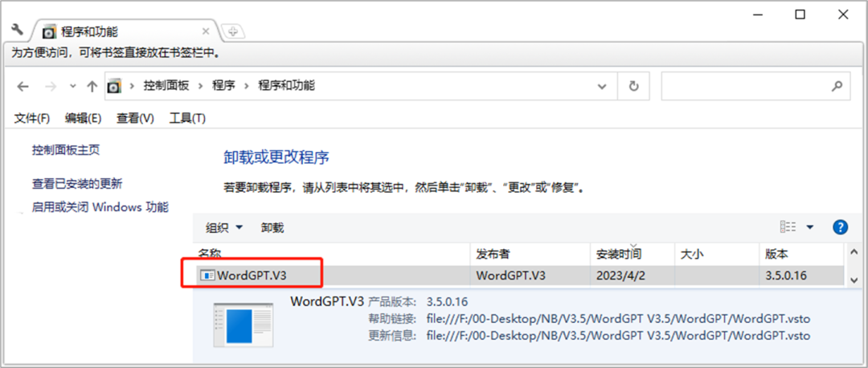The height and width of the screenshot is (368, 868).
Task: Click 程序和功能 in the breadcrumb path
Action: pyautogui.click(x=286, y=86)
